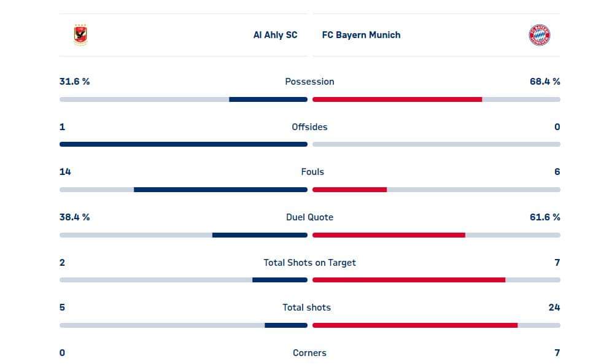Open the Al Ahly SC team name link
Viewport: 601px width, 364px height.
pyautogui.click(x=275, y=35)
